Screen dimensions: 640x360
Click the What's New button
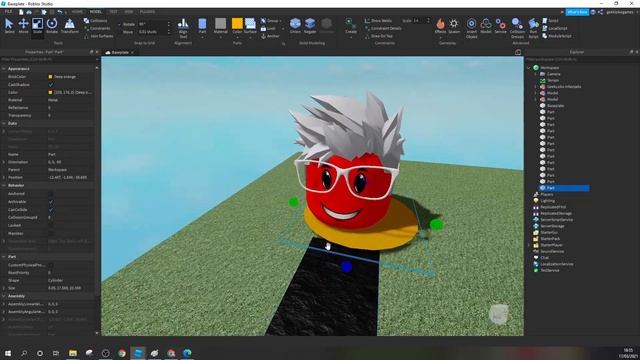pyautogui.click(x=577, y=12)
